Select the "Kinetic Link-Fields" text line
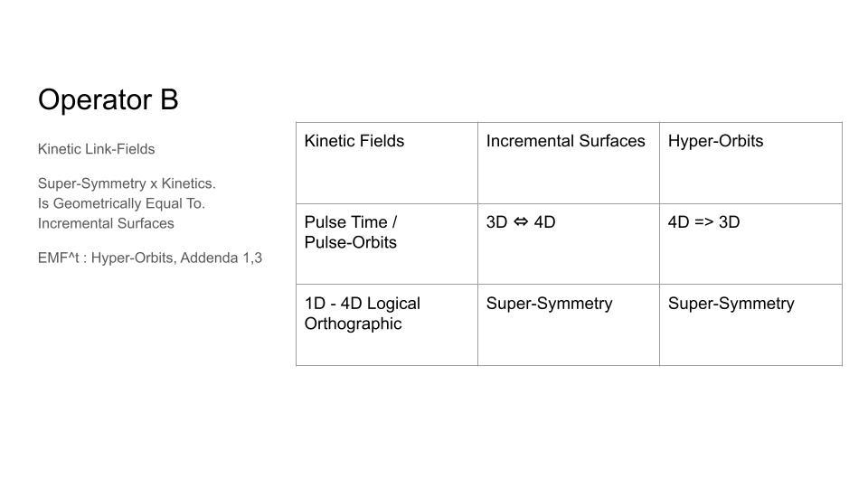Image resolution: width=868 pixels, height=488 pixels. click(96, 149)
